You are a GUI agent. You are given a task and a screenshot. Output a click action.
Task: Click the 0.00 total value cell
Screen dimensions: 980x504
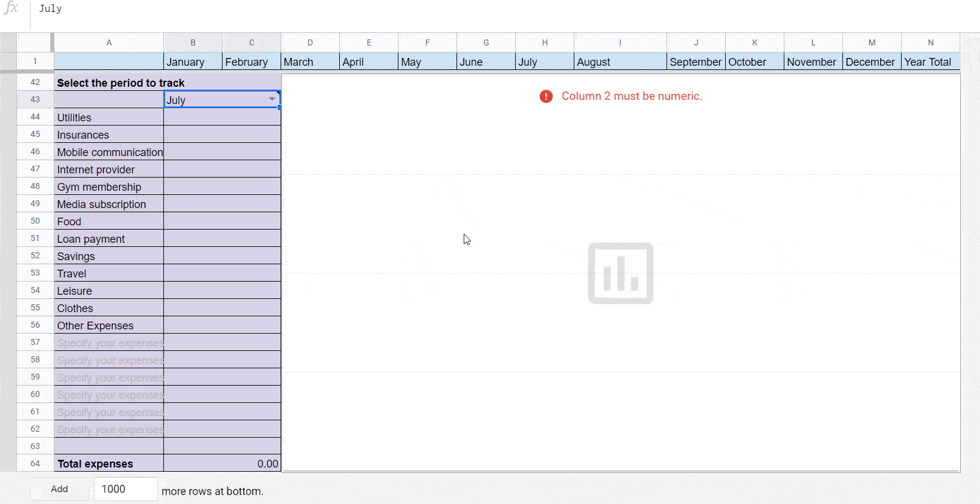(222, 463)
